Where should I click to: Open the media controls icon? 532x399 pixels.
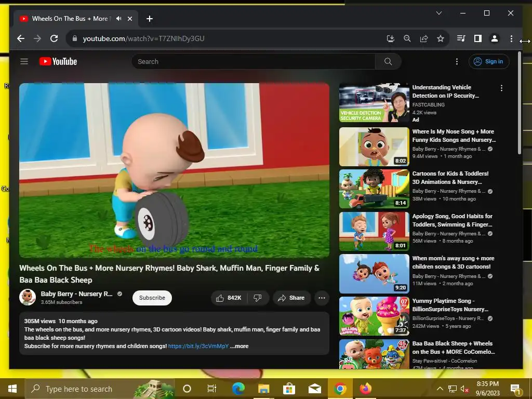[x=461, y=38]
